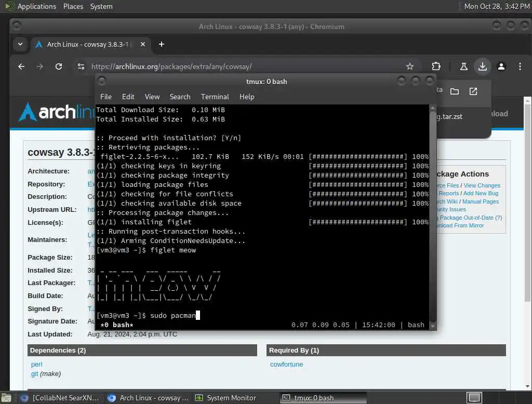
Task: Open the perl dependency link
Action: (37, 365)
